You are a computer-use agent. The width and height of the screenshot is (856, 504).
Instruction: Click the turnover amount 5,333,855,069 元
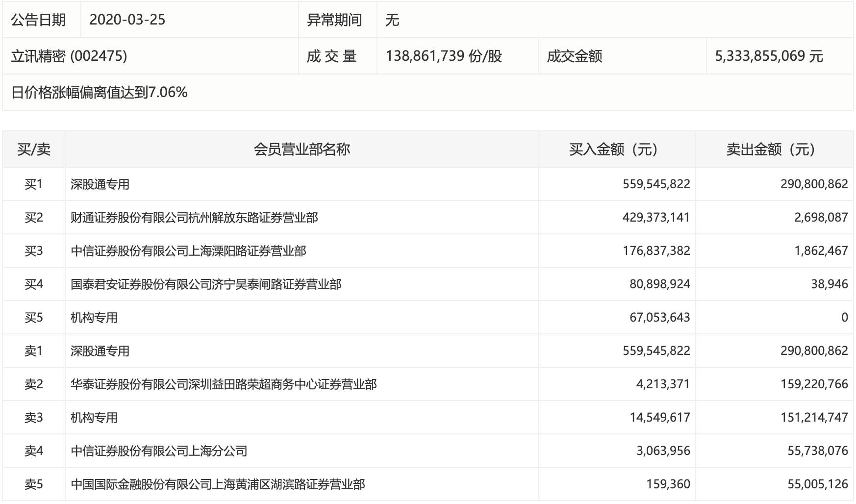[769, 56]
